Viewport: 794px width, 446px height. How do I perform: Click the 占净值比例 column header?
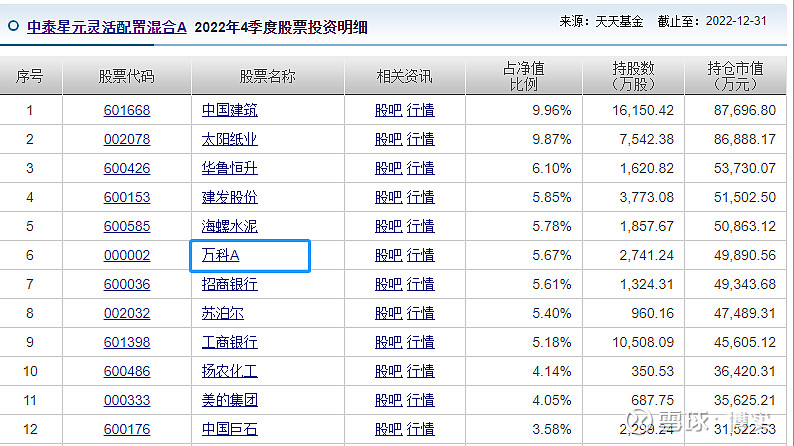524,76
